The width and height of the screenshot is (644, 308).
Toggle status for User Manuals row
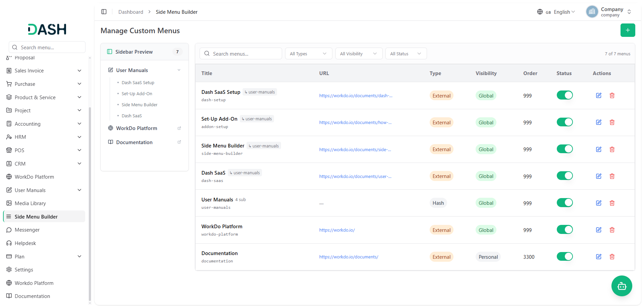[x=565, y=202]
